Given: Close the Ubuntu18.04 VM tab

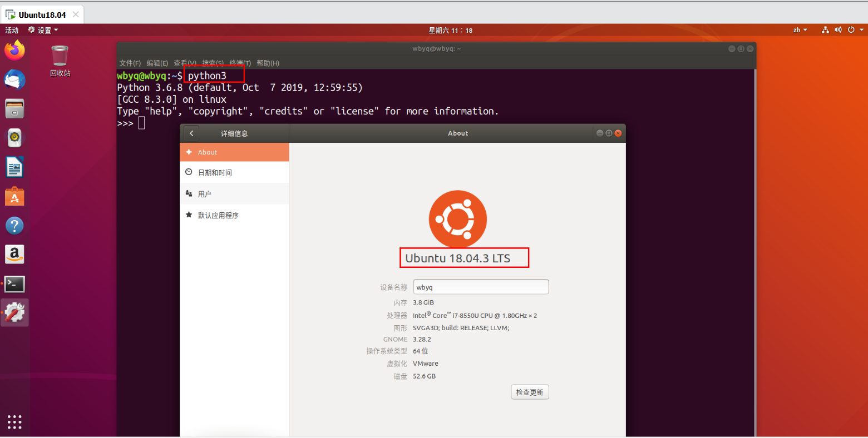Looking at the screenshot, I should [76, 14].
